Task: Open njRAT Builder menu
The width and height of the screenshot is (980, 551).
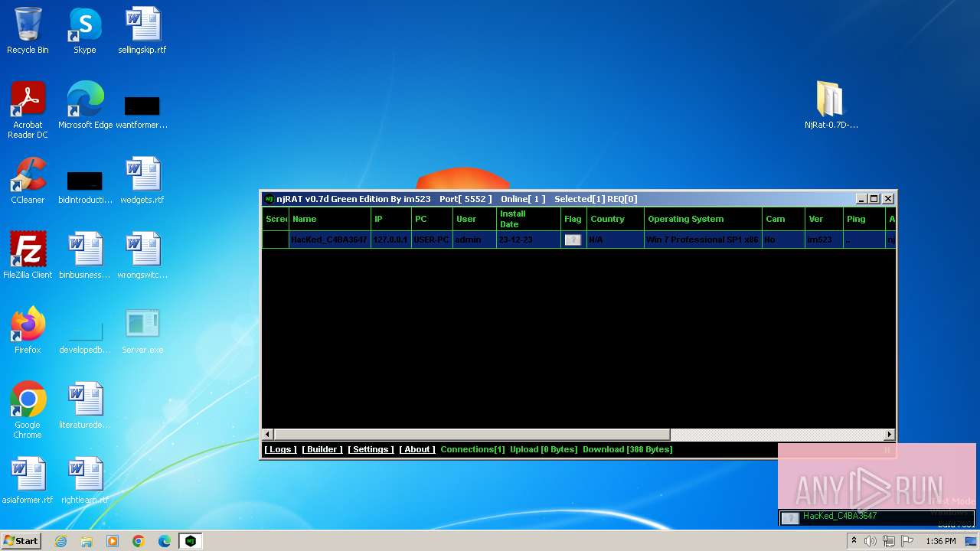Action: [322, 449]
